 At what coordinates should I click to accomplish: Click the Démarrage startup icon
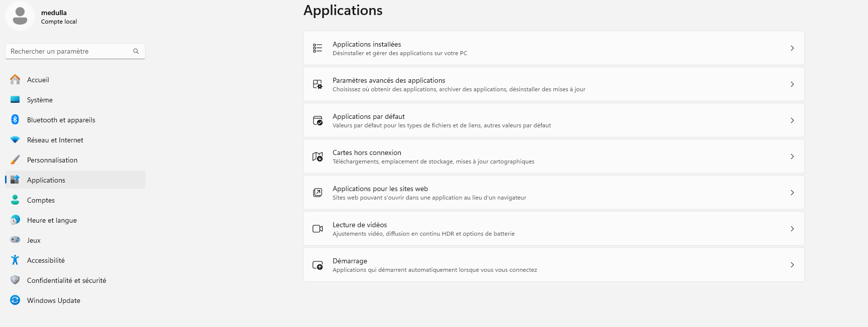tap(318, 264)
